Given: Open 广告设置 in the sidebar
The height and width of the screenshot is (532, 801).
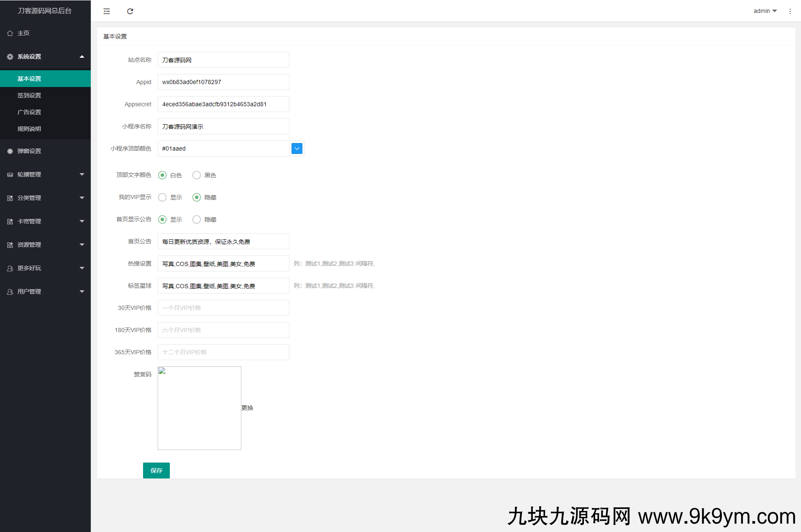Looking at the screenshot, I should 29,112.
